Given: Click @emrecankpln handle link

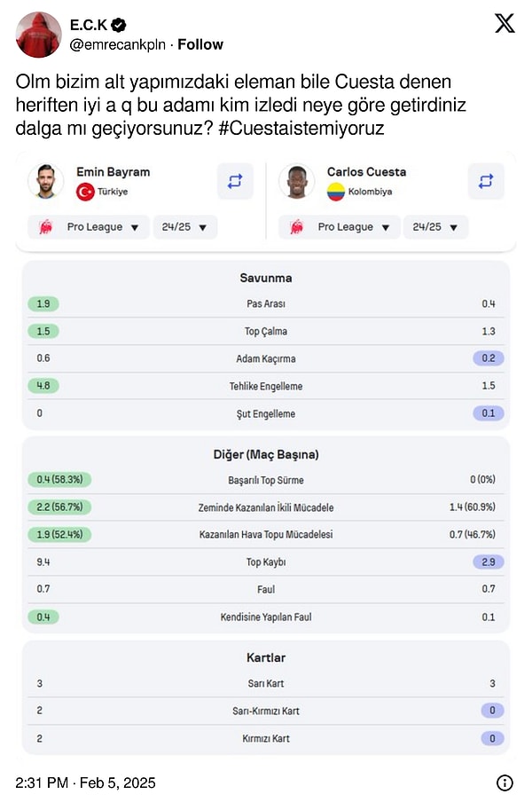Looking at the screenshot, I should pyautogui.click(x=118, y=45).
